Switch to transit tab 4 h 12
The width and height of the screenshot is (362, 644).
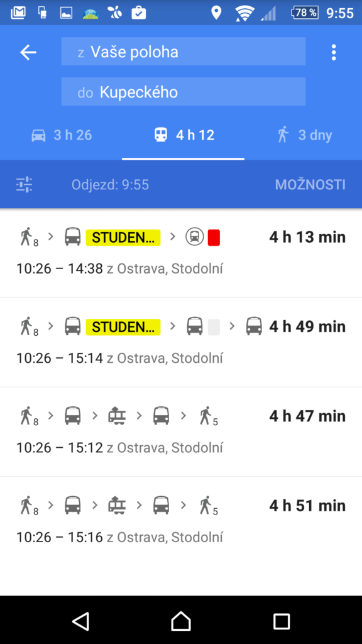184,135
